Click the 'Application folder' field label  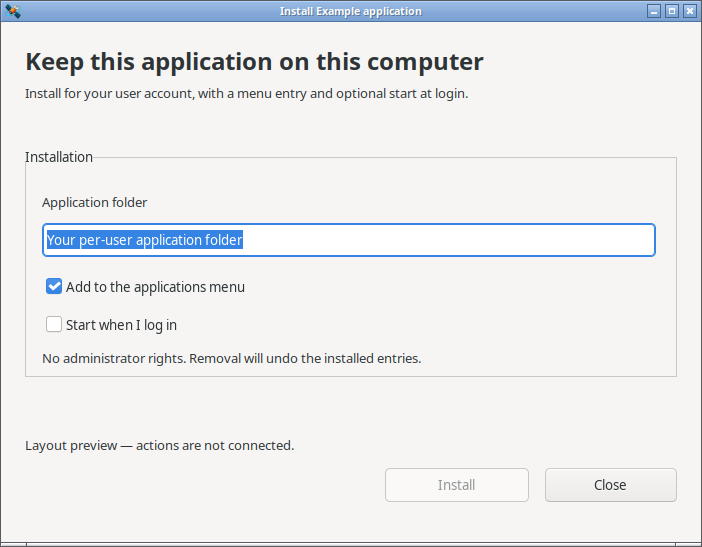94,203
